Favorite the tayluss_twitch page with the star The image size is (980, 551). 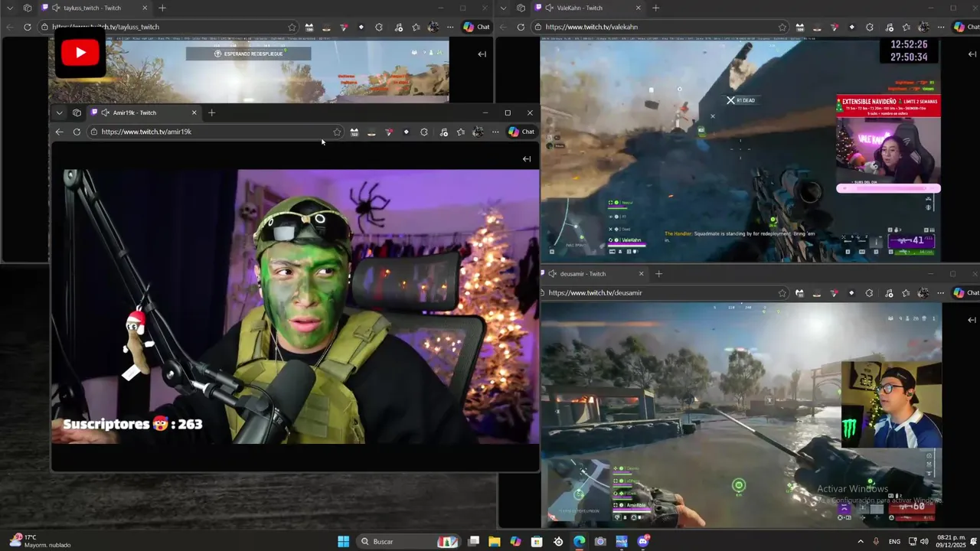click(292, 27)
